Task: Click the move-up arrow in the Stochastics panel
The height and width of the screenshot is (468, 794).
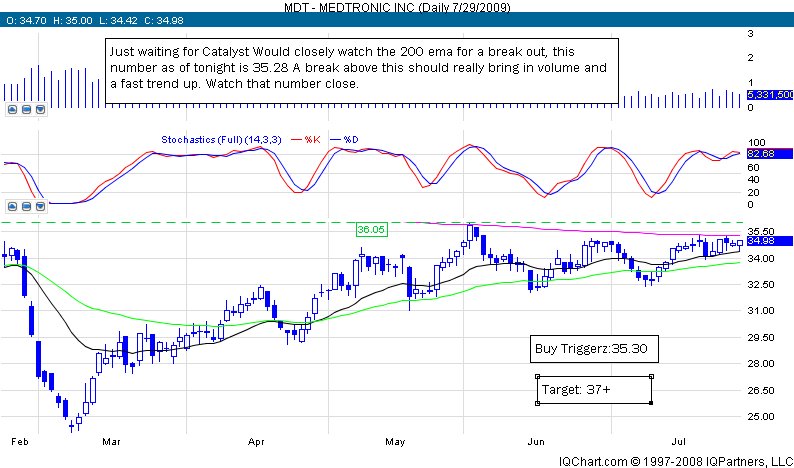Action: pyautogui.click(x=12, y=204)
